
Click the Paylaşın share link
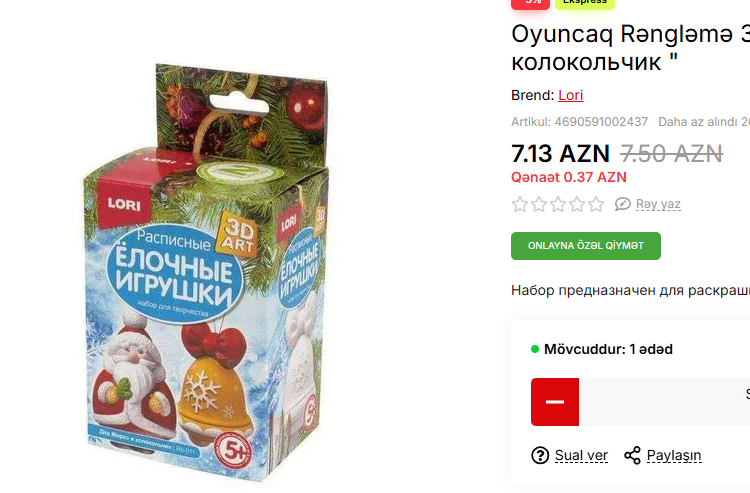pyautogui.click(x=674, y=455)
